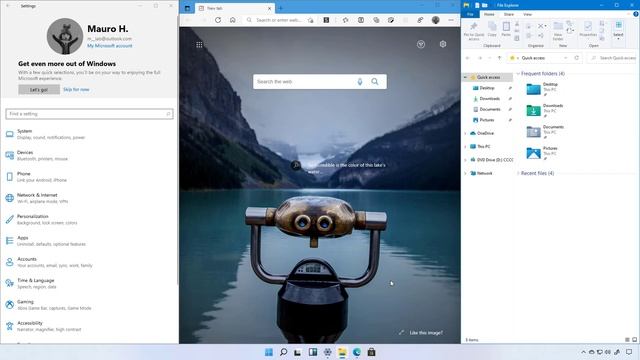Screen dimensions: 640x360
Task: Expand DVD Drive tree node
Action: tap(465, 160)
